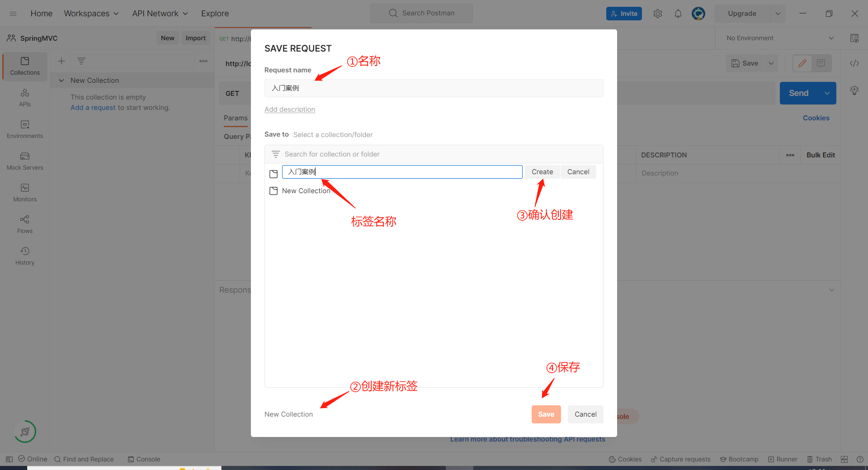
Task: Click the comments icon
Action: click(821, 63)
